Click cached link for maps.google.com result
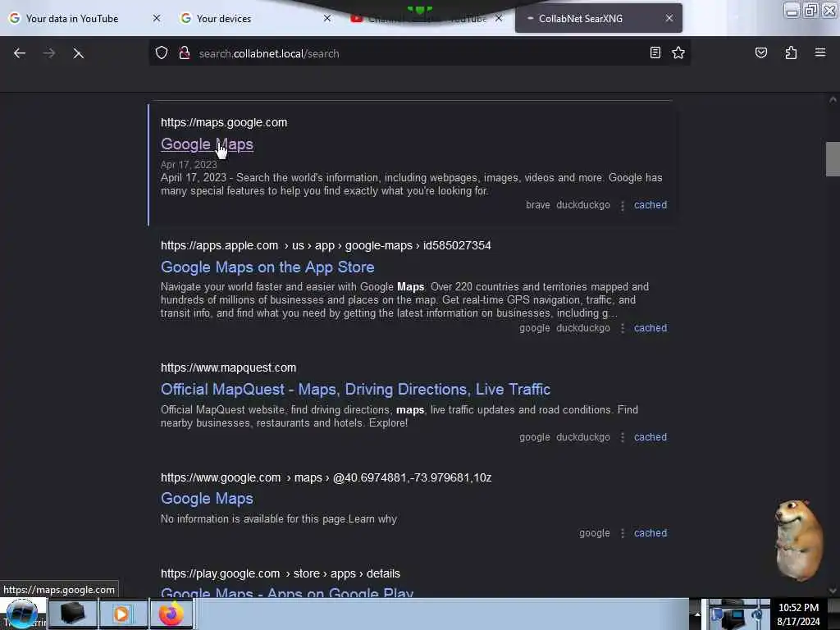 pyautogui.click(x=651, y=204)
